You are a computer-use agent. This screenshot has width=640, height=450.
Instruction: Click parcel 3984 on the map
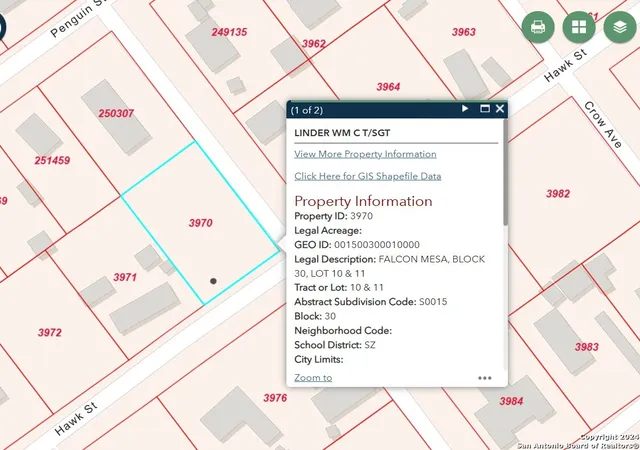511,401
